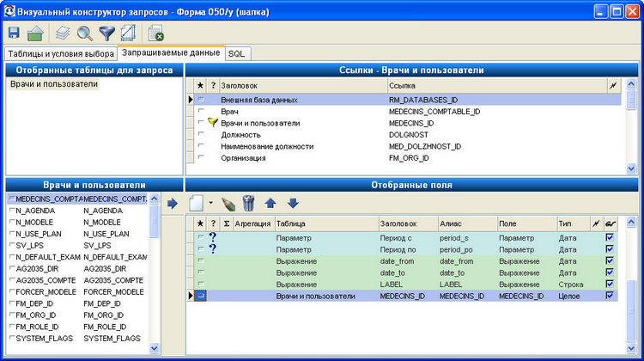Click the funnel filter toolbar icon

coord(106,34)
